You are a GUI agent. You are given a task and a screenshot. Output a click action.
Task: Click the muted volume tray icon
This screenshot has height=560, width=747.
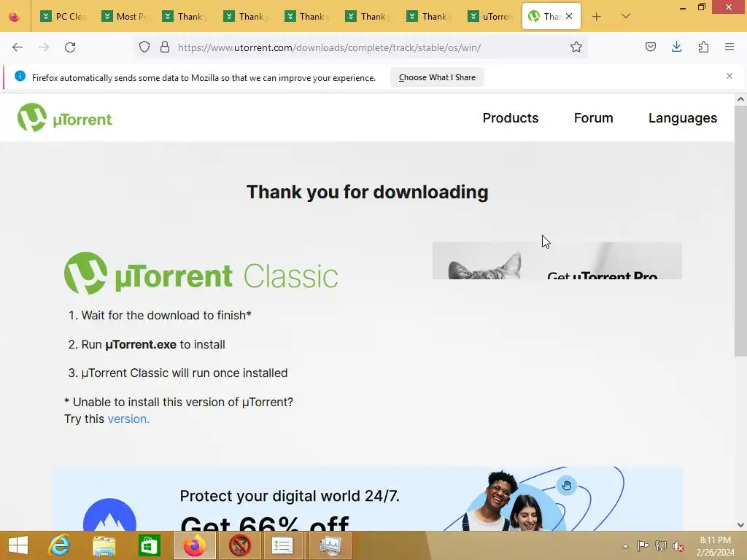tap(678, 546)
